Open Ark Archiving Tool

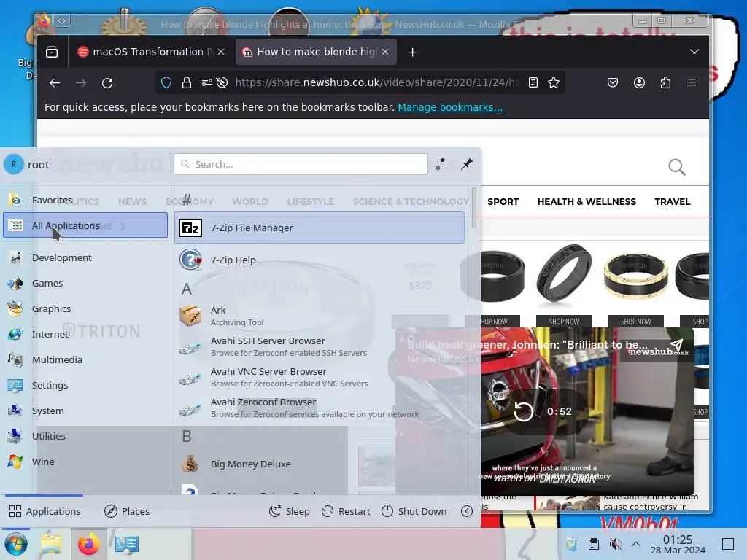pos(320,316)
